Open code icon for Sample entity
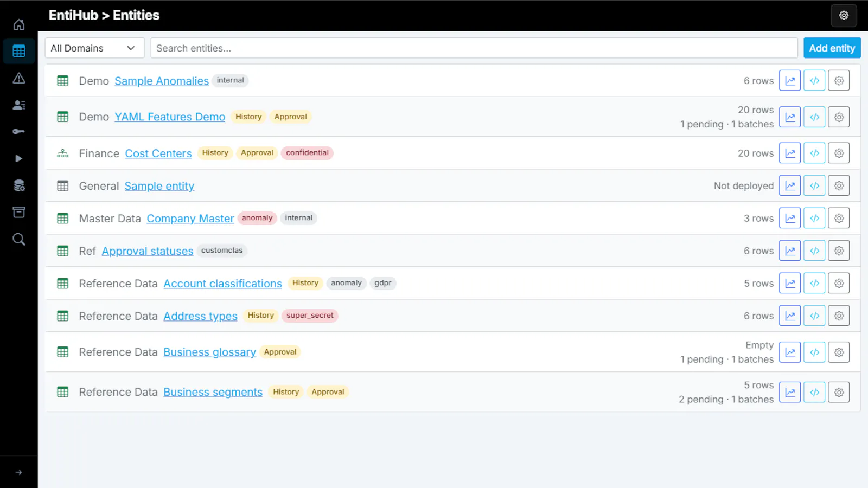868x488 pixels. pyautogui.click(x=814, y=185)
